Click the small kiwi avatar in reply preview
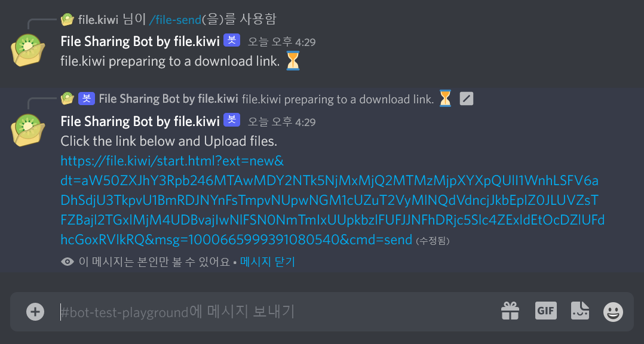This screenshot has width=644, height=344. click(68, 99)
